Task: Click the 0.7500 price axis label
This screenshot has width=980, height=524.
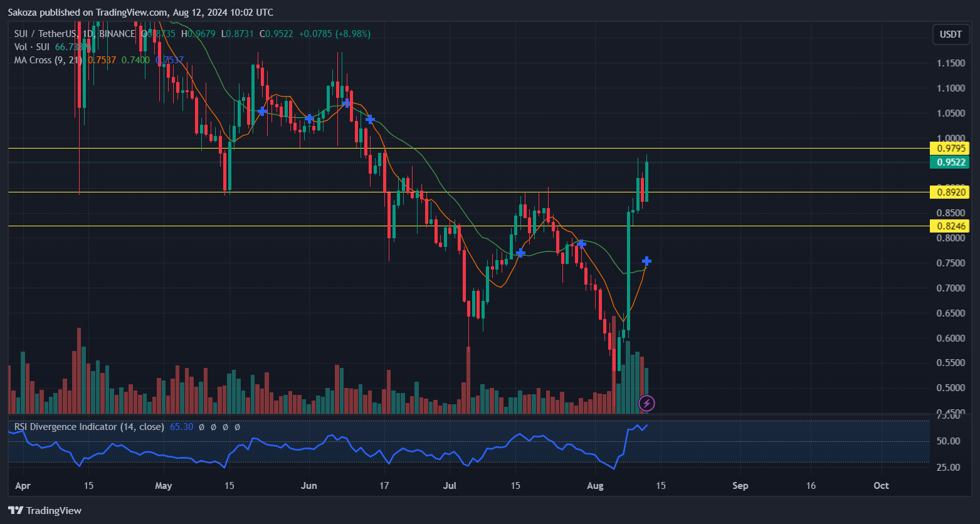Action: (951, 263)
